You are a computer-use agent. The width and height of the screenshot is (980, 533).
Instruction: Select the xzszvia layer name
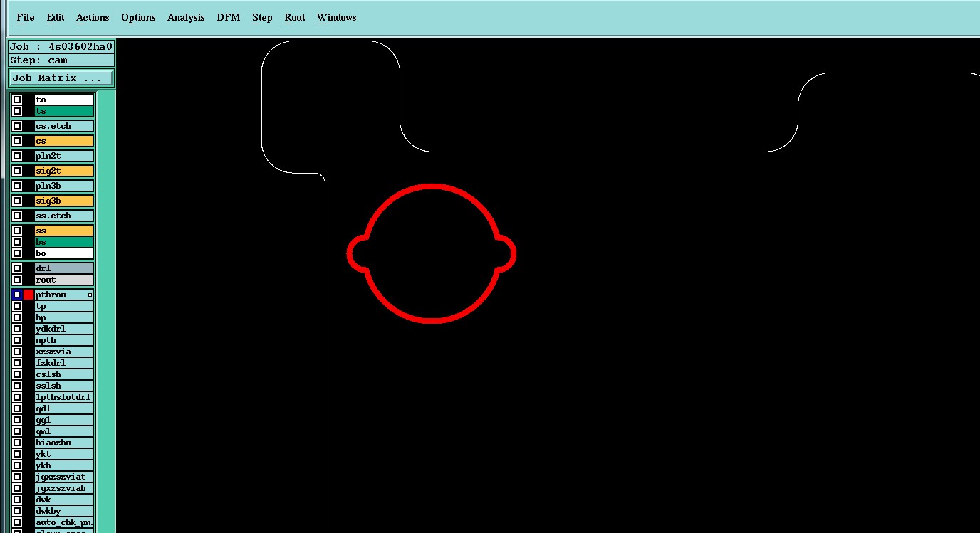64,352
